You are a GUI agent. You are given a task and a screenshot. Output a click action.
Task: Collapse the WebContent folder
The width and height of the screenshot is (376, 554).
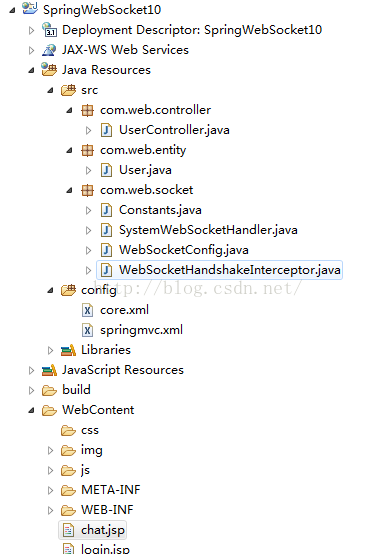(x=32, y=411)
